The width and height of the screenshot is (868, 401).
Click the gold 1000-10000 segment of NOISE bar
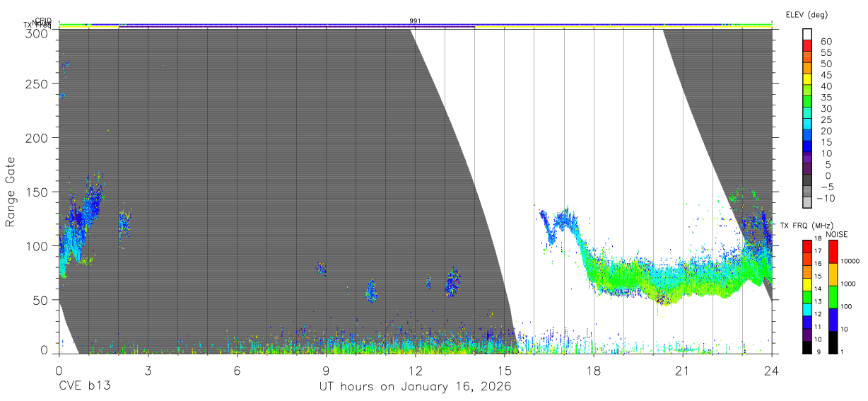(833, 274)
